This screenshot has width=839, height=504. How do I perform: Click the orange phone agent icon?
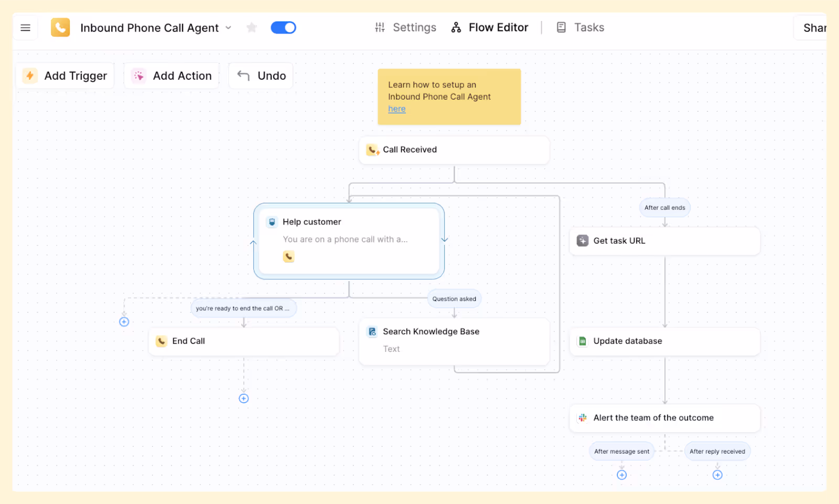[60, 27]
